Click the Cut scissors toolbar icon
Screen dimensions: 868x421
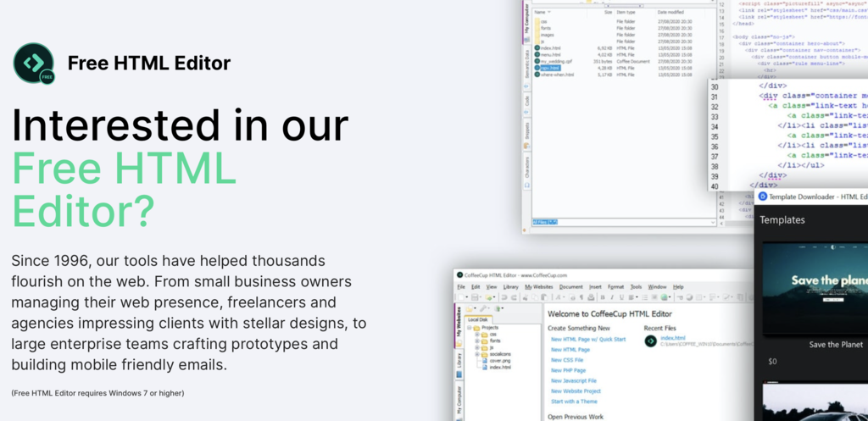pyautogui.click(x=526, y=297)
